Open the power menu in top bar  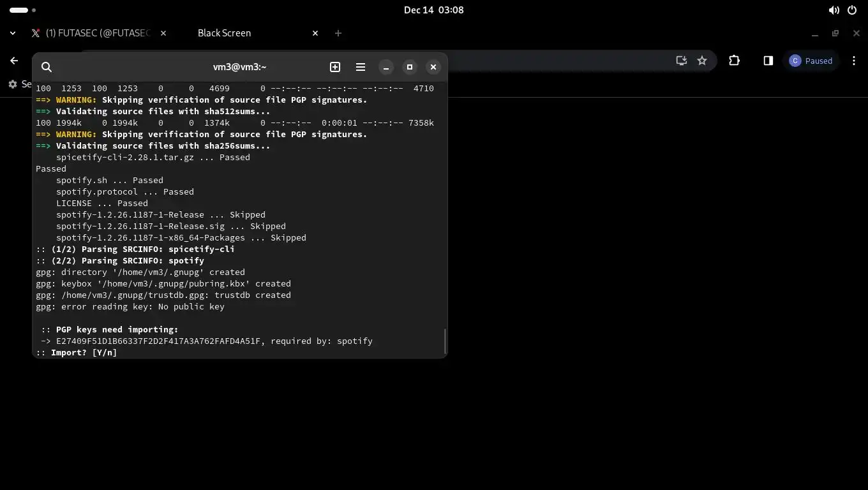[x=852, y=10]
